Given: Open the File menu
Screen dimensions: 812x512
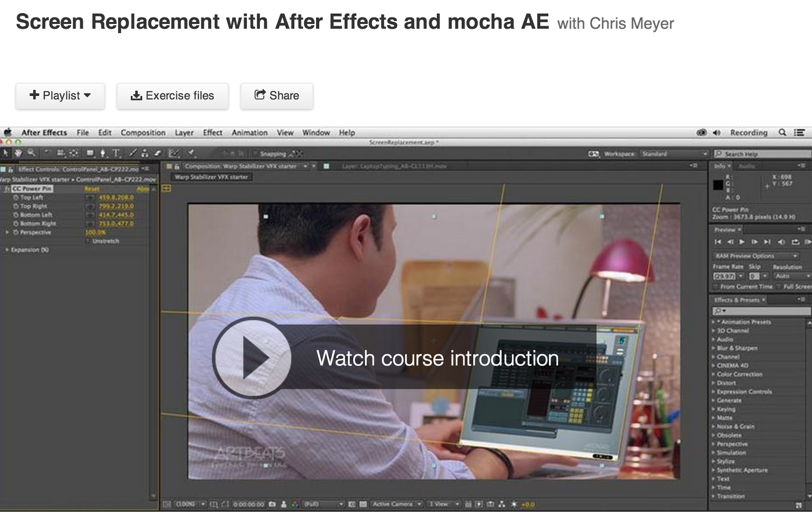Looking at the screenshot, I should tap(83, 132).
